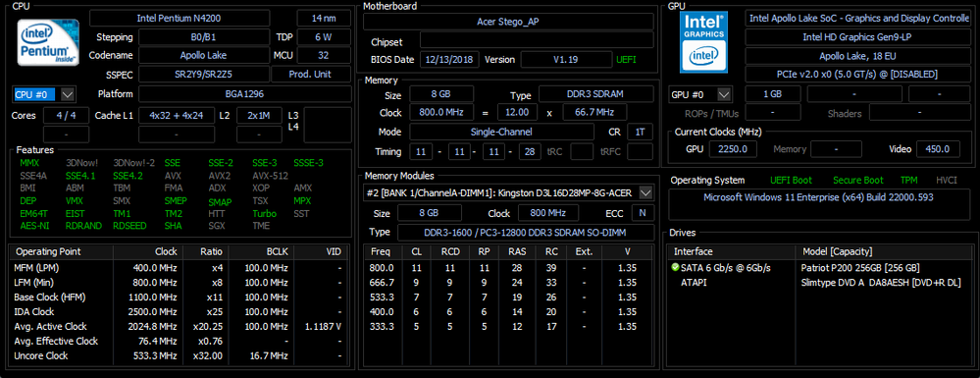Click the Intel HD Graphics Gen9-LP field
Image resolution: width=980 pixels, height=378 pixels.
pyautogui.click(x=857, y=37)
